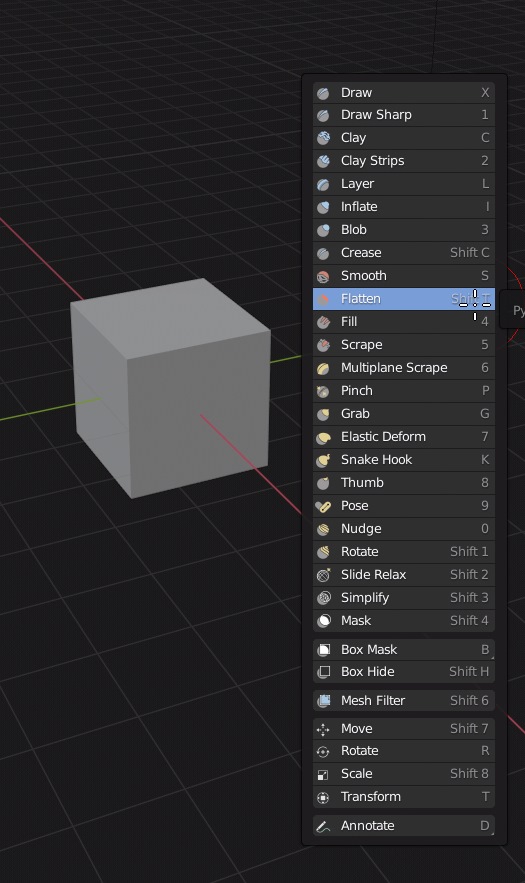Screen dimensions: 525x883
Task: Select the Elastic Deform brush icon
Action: point(323,438)
